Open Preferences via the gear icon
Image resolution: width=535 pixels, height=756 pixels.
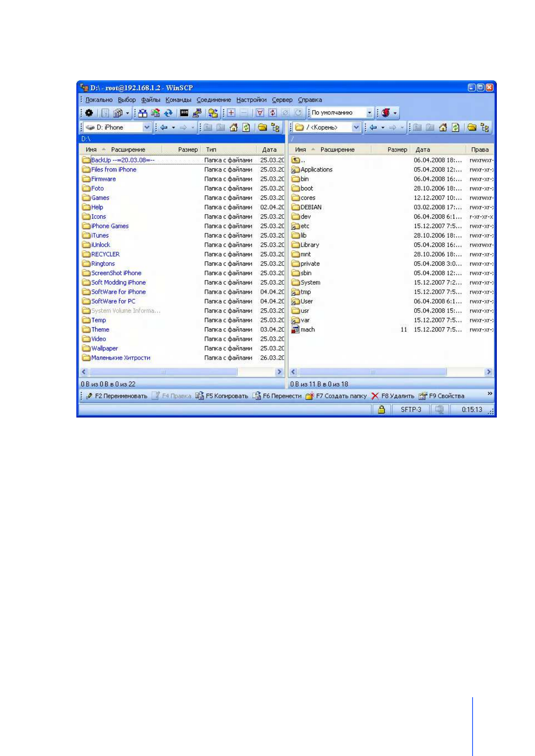tap(89, 113)
